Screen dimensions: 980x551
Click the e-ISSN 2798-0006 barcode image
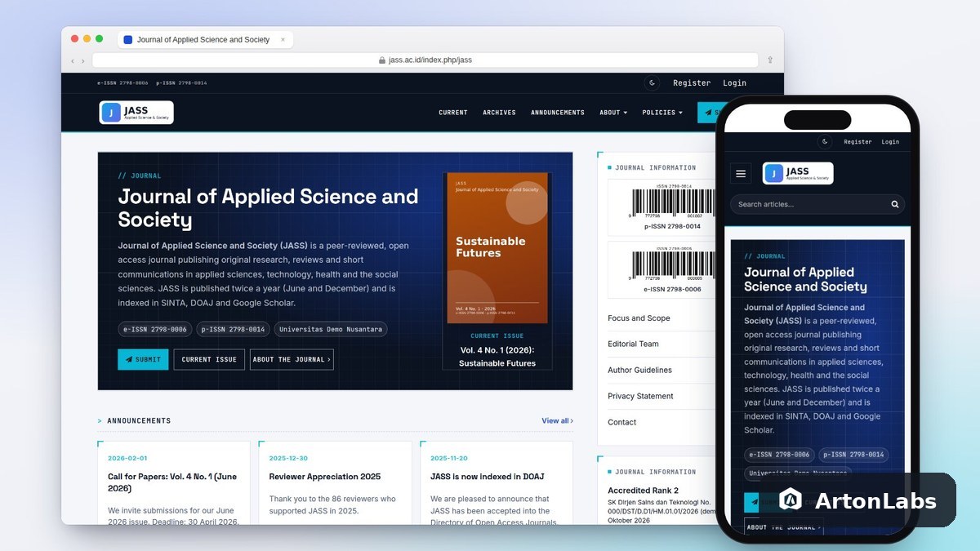(672, 264)
